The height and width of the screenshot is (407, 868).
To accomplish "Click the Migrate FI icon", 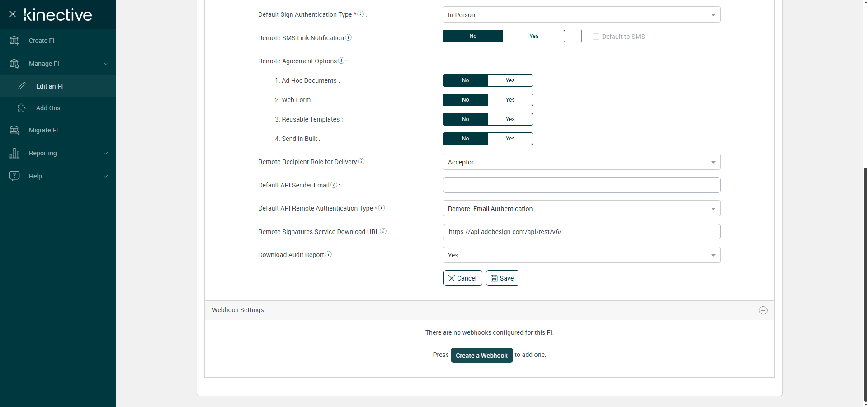I will [14, 130].
